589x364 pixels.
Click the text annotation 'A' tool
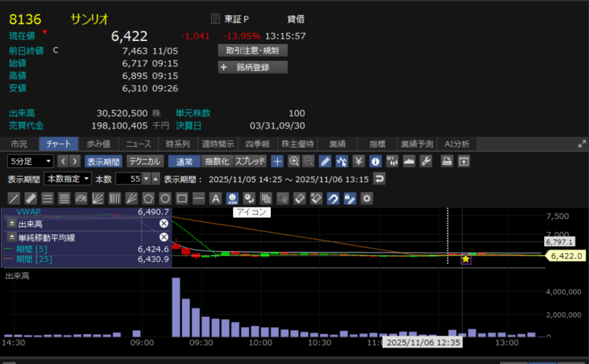216,199
